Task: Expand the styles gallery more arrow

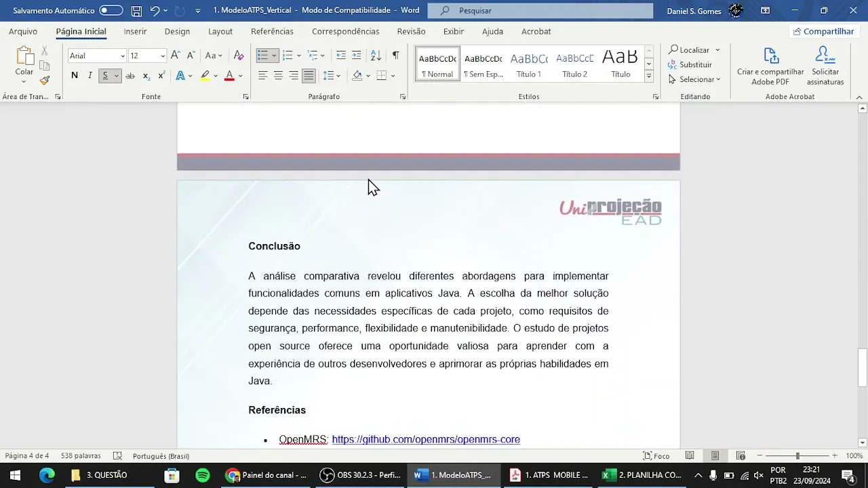Action: tap(649, 77)
